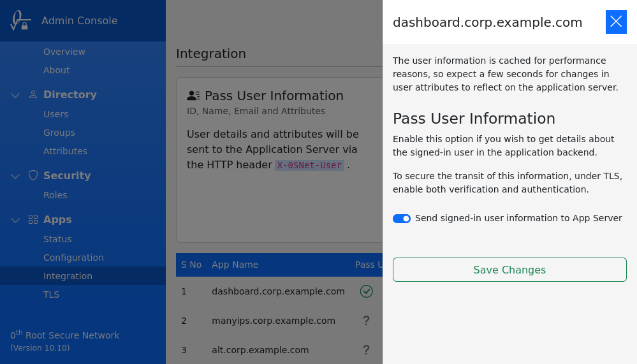Close the dashboard.corp.example.com side panel
637x364 pixels.
pos(616,22)
